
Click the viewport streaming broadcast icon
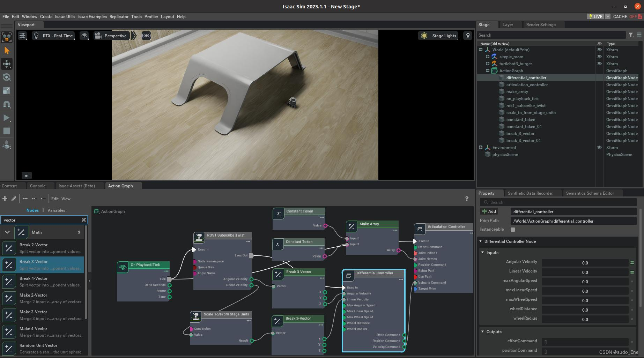[146, 36]
